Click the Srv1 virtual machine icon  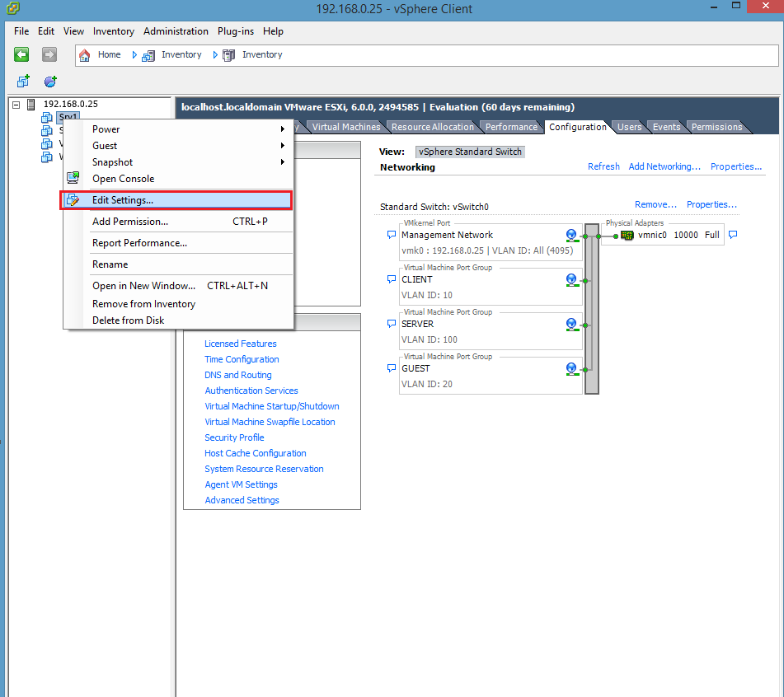[x=46, y=118]
